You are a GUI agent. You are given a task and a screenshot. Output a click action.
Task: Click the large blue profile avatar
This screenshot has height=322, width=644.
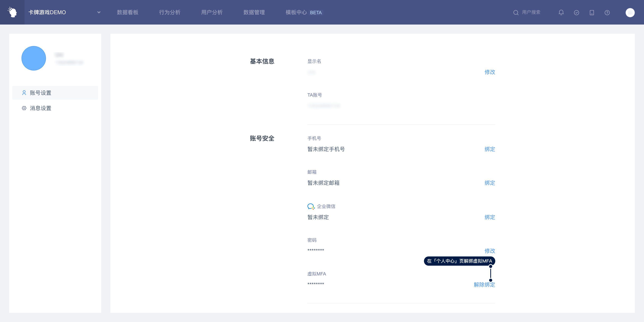(34, 58)
